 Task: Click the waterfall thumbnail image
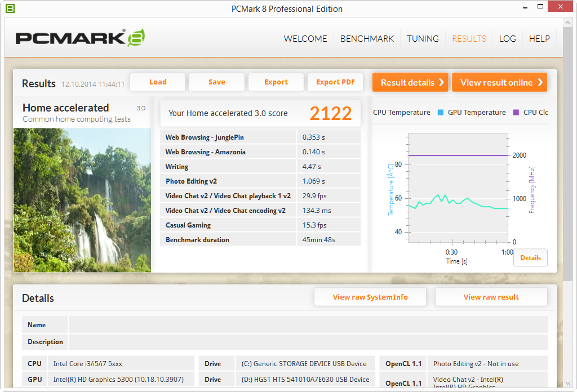(x=82, y=200)
